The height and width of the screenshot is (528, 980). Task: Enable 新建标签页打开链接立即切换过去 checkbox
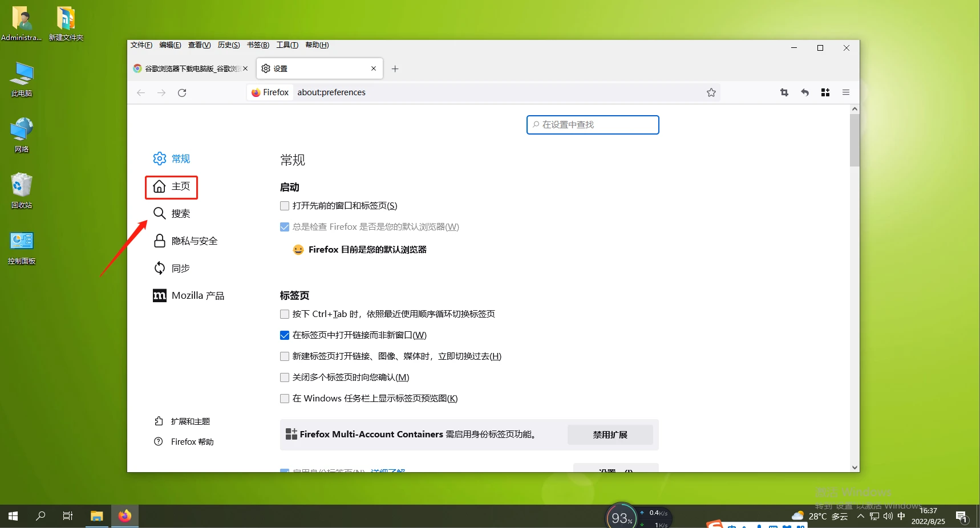tap(285, 356)
